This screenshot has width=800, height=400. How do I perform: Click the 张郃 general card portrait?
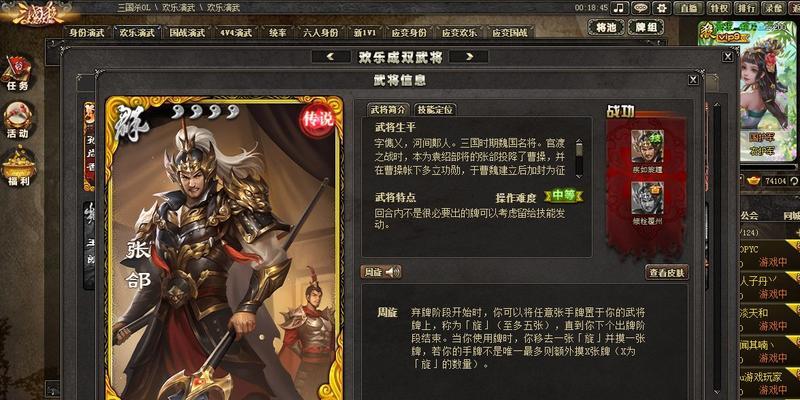[x=223, y=247]
